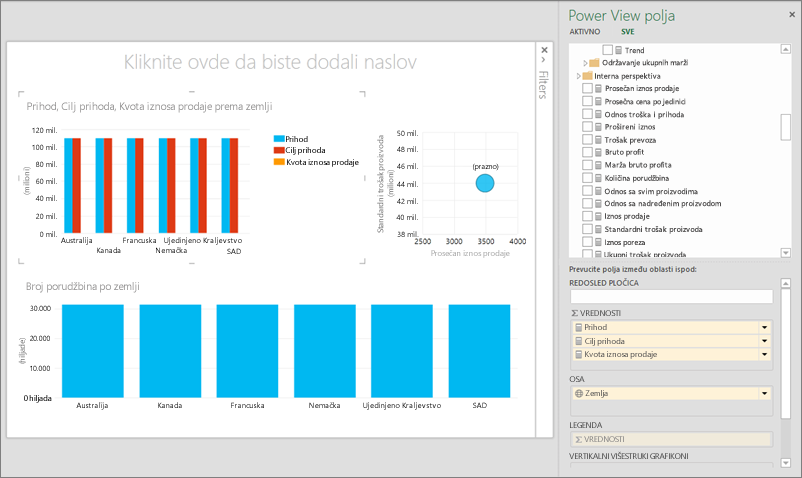Click the Filters vertical label
Viewport: 802px width, 478px height.
click(x=544, y=85)
